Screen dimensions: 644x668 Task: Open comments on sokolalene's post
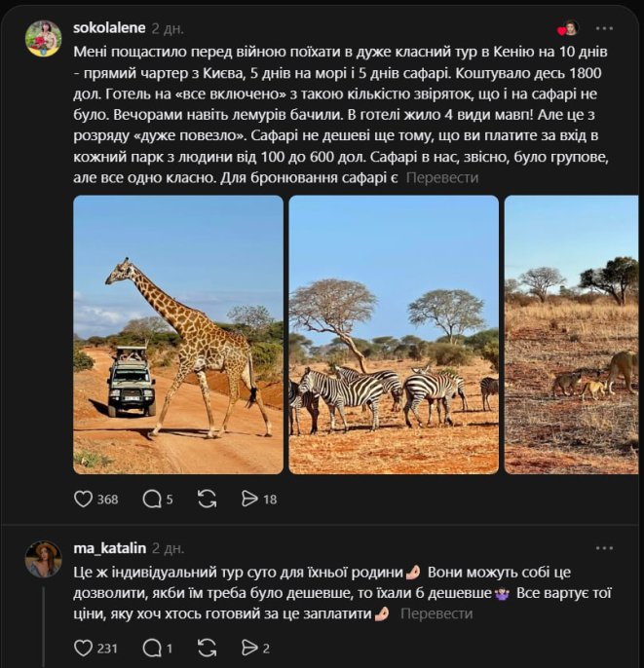coord(152,499)
